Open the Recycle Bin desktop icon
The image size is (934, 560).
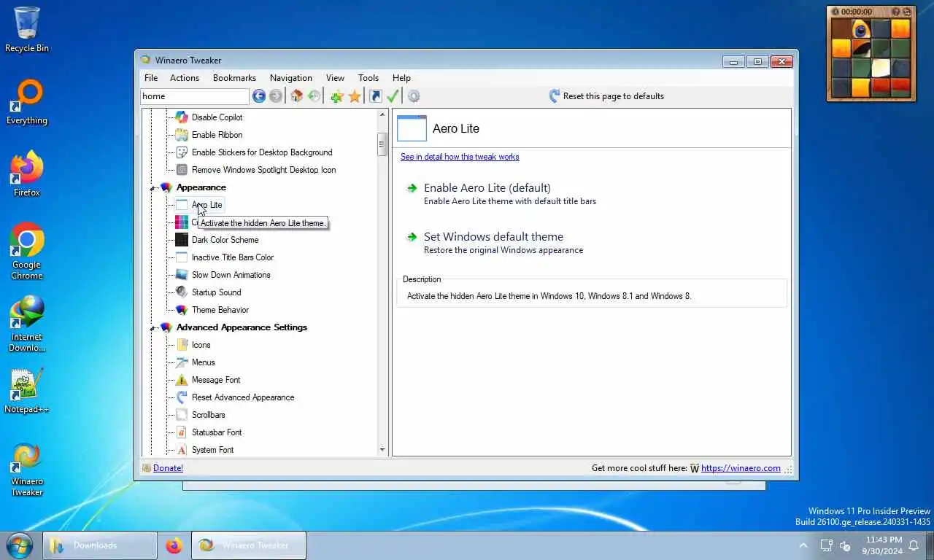click(x=27, y=29)
